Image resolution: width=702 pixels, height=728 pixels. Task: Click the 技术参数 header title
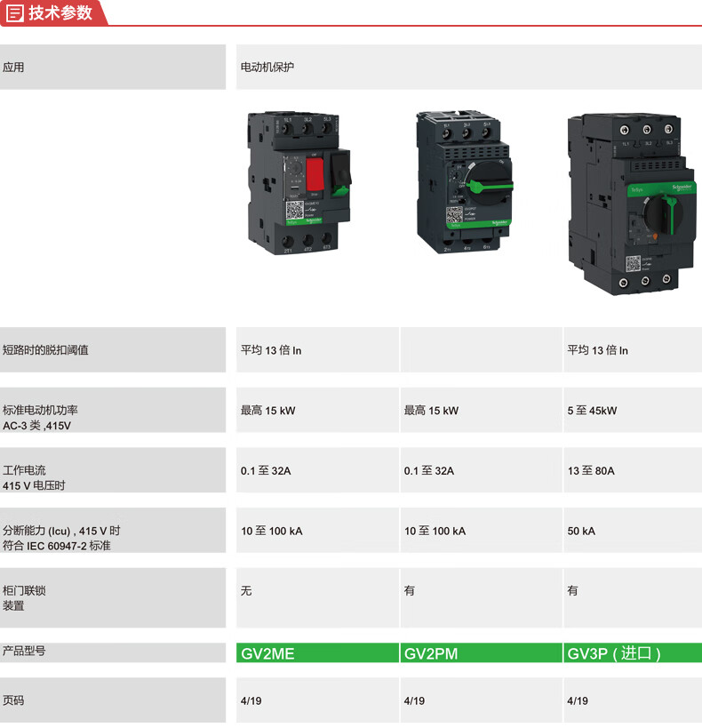60,12
